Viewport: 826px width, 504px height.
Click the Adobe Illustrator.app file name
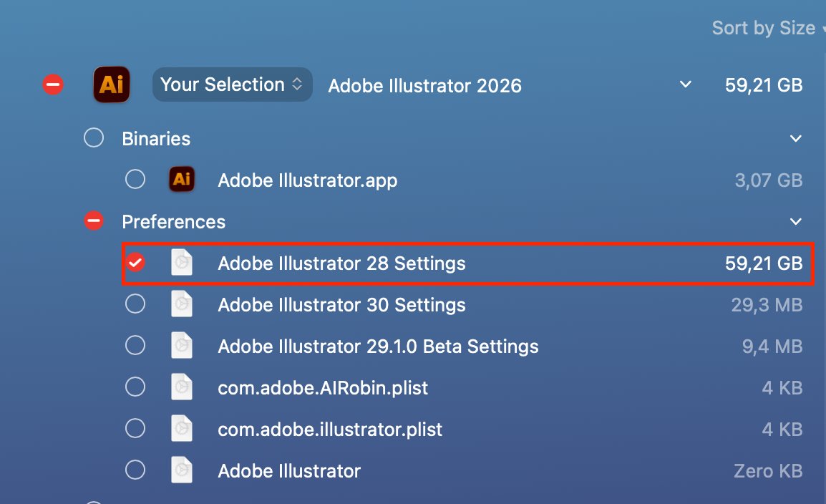308,180
